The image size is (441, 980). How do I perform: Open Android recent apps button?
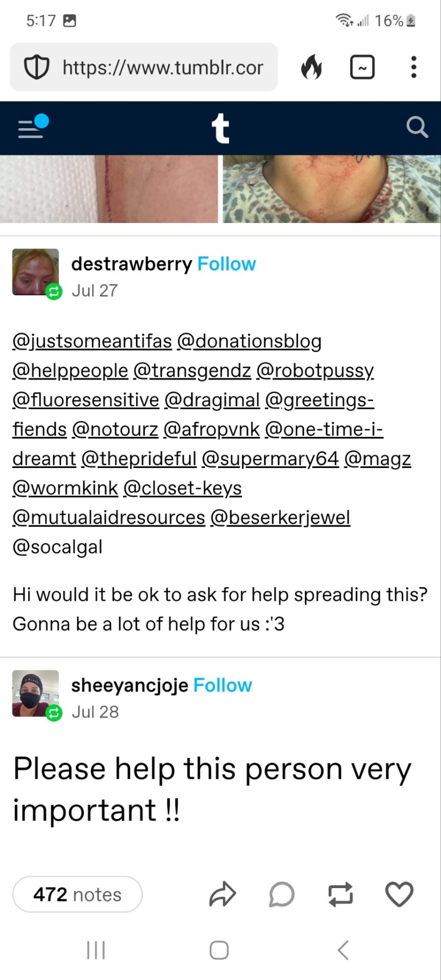tap(96, 950)
